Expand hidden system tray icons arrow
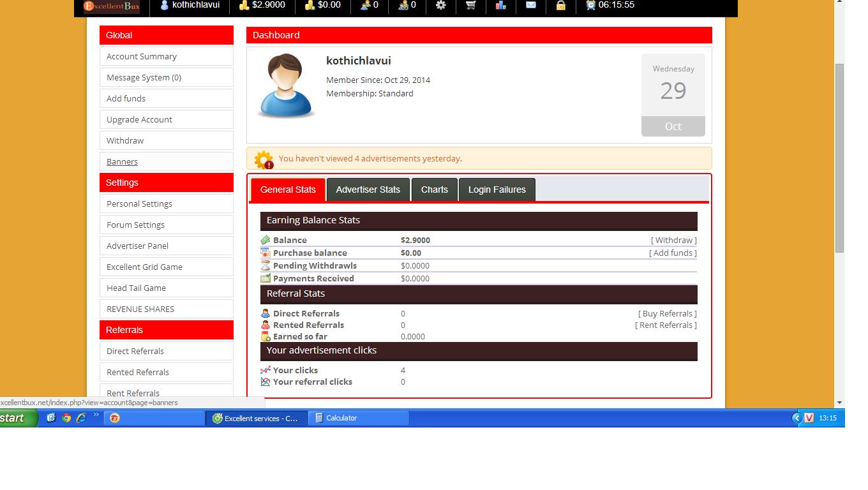The image size is (868, 490). 797,418
